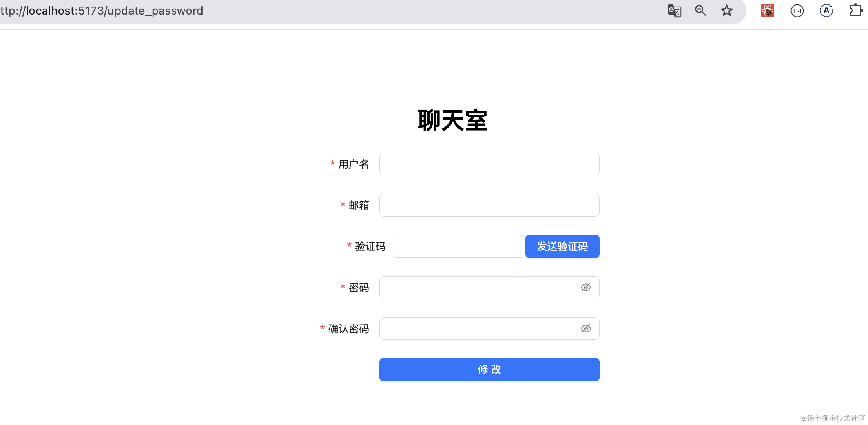Open the Extensions puzzle piece menu
The image size is (868, 425).
855,11
